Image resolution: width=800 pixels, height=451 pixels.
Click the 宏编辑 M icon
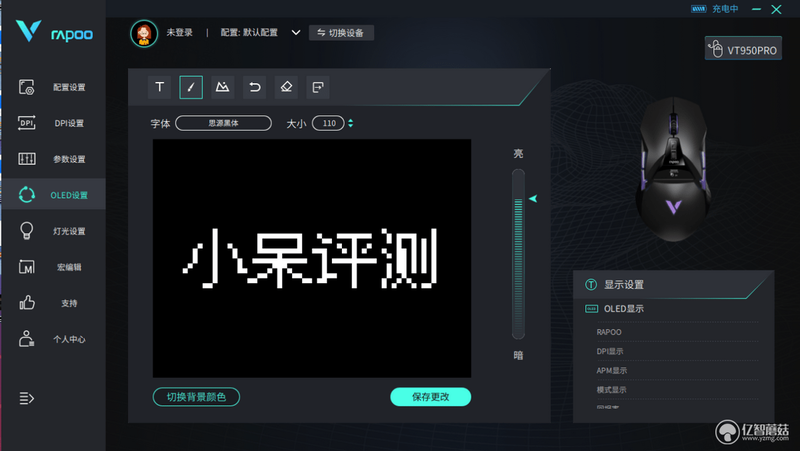[27, 267]
